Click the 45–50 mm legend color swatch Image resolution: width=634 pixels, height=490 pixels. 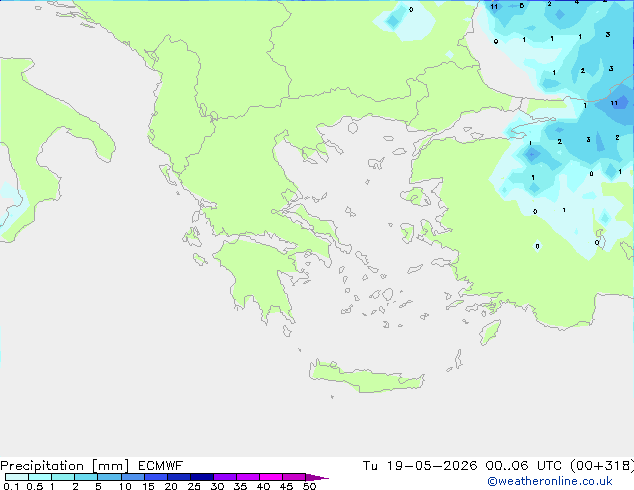(x=294, y=477)
